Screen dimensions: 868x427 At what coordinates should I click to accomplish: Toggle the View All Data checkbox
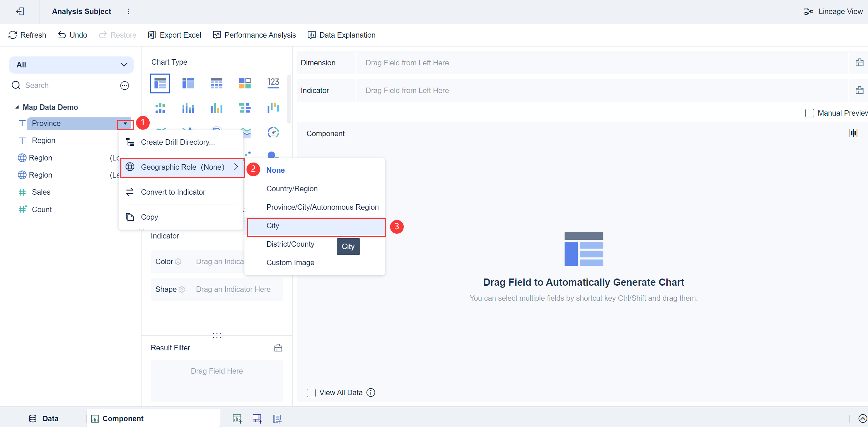(311, 393)
